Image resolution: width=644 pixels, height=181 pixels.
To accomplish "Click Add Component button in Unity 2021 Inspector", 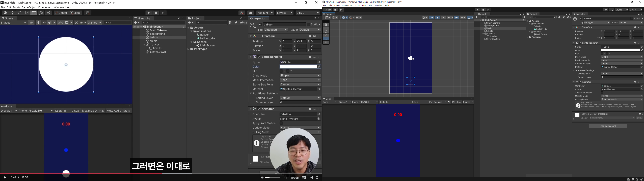I will pos(608,126).
